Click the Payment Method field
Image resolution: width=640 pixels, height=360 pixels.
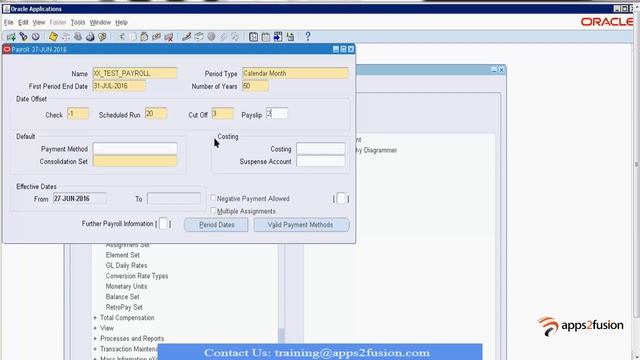[x=135, y=149]
